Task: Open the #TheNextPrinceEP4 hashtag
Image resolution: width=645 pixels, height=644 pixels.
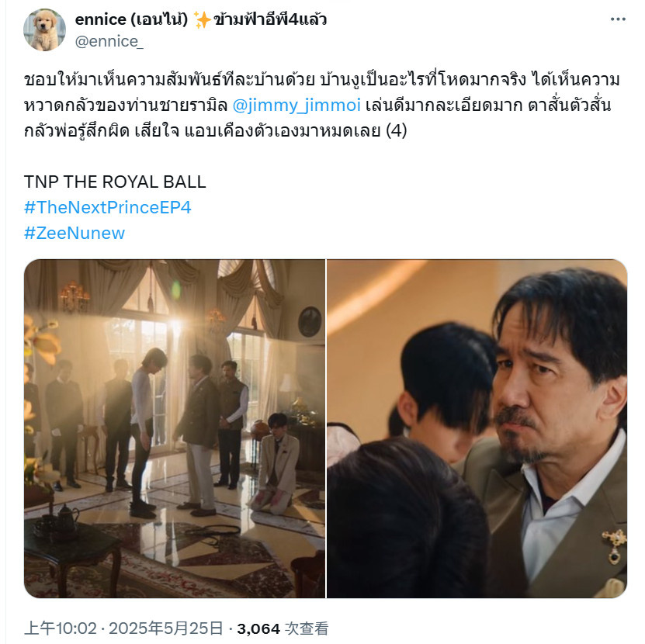Action: (x=108, y=207)
